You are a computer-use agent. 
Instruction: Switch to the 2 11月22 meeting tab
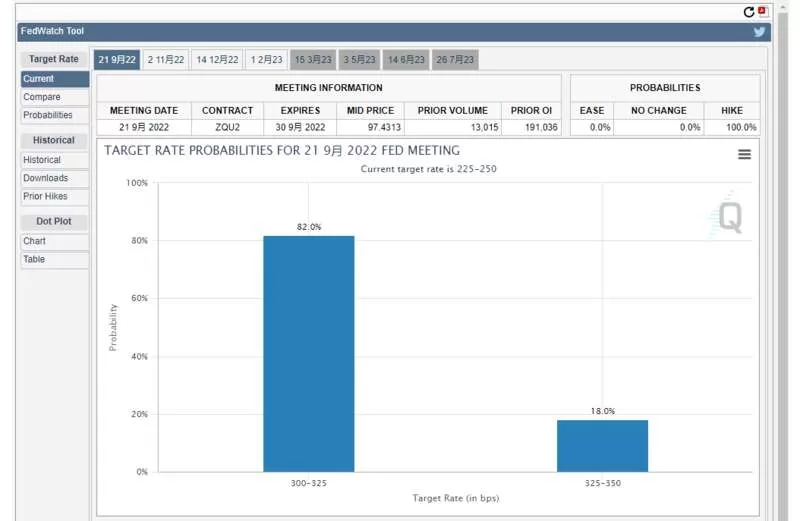pyautogui.click(x=166, y=60)
